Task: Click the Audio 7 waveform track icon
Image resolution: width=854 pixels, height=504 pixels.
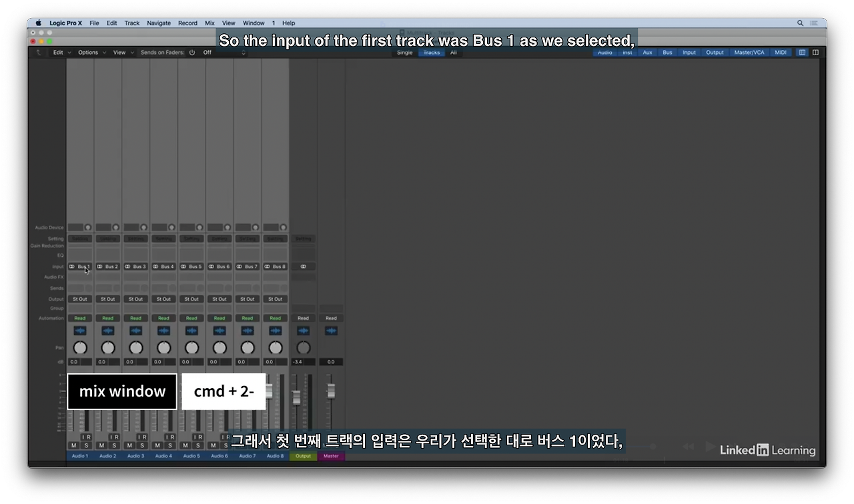Action: tap(248, 331)
